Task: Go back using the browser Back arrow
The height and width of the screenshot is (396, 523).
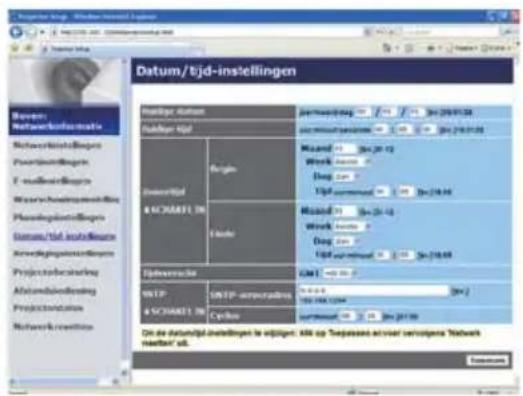Action: click(16, 32)
